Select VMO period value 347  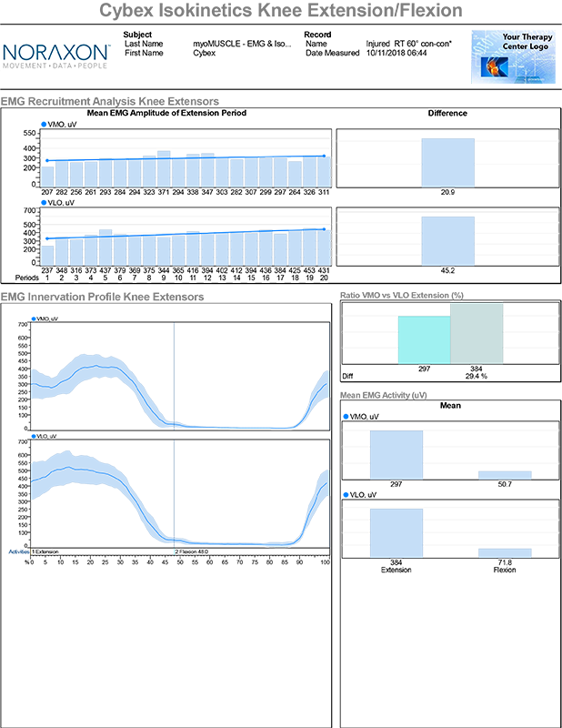tap(207, 192)
